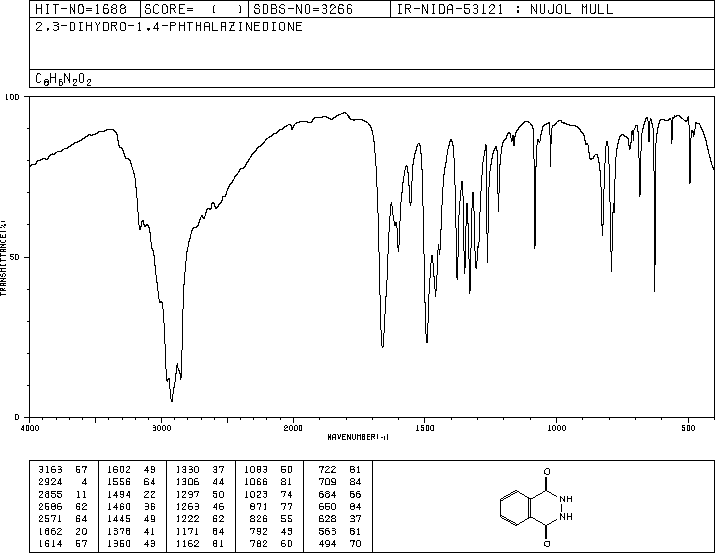This screenshot has height=553, width=715.
Task: Click the WAVENUMBER axis title
Action: coord(358,437)
